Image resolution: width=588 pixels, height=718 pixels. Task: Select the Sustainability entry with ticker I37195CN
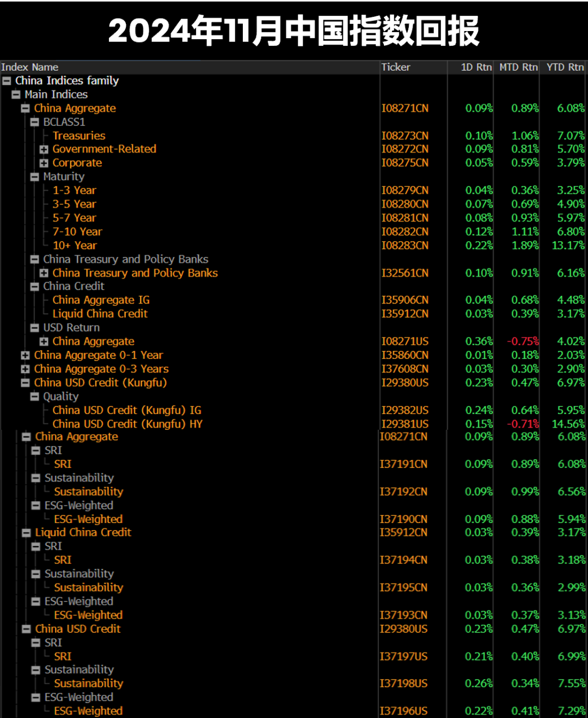click(89, 587)
